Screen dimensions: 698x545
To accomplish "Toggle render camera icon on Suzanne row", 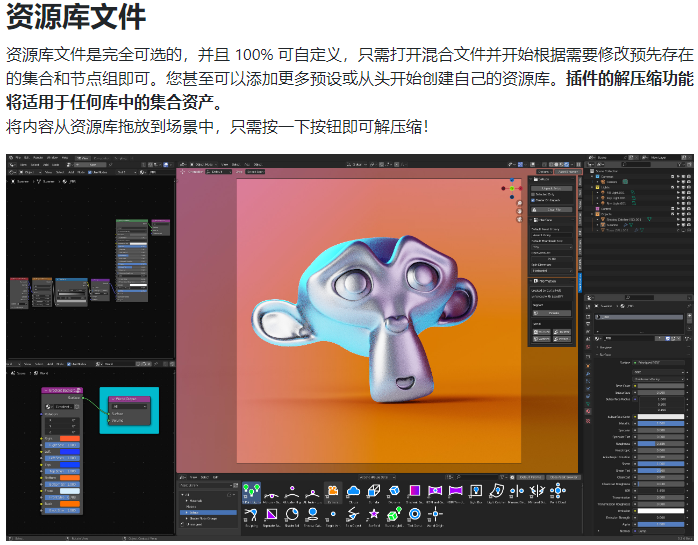I will coord(689,224).
